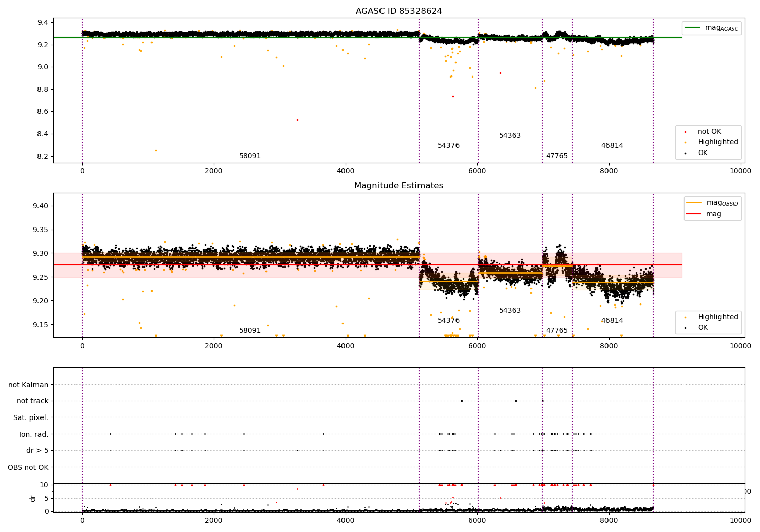
Task: Select the red 'mag' legend entry
Action: coord(704,214)
